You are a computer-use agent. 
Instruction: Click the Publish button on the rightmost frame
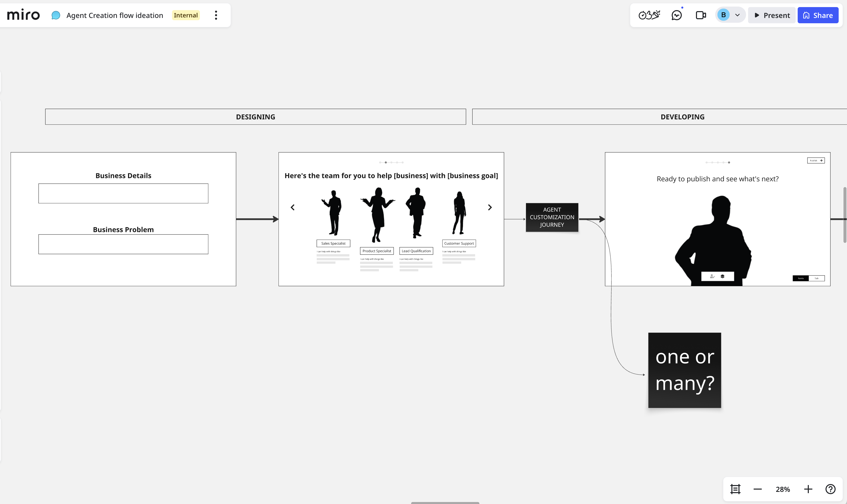click(816, 160)
